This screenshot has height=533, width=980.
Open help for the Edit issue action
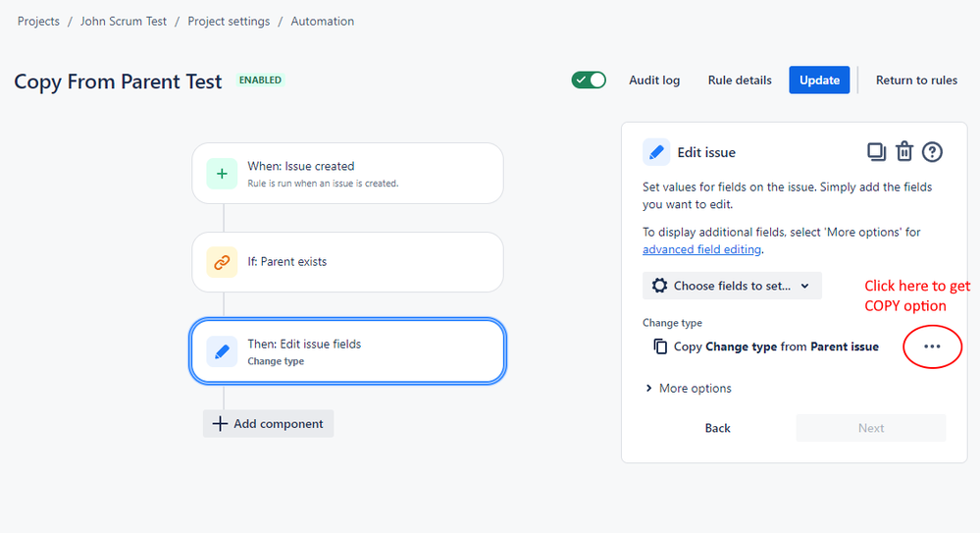[x=932, y=152]
